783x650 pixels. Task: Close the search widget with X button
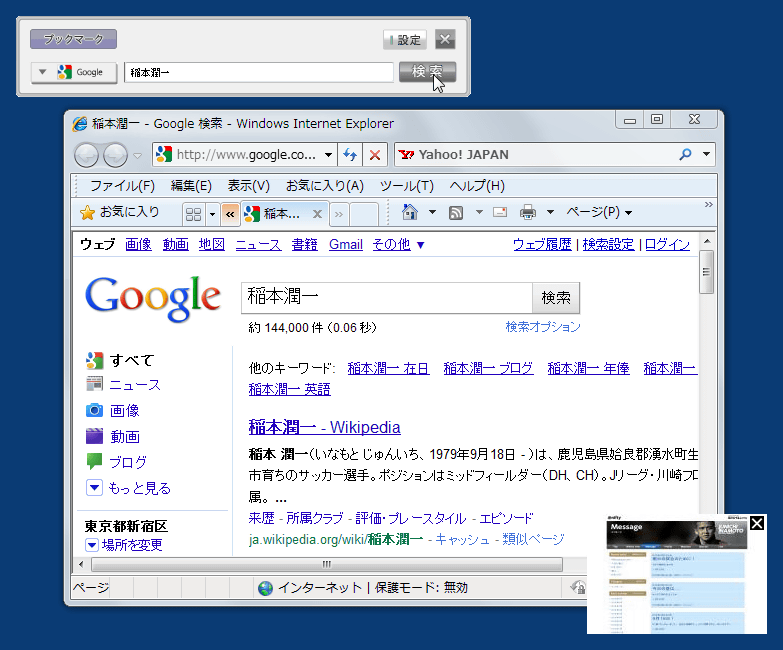click(x=445, y=39)
